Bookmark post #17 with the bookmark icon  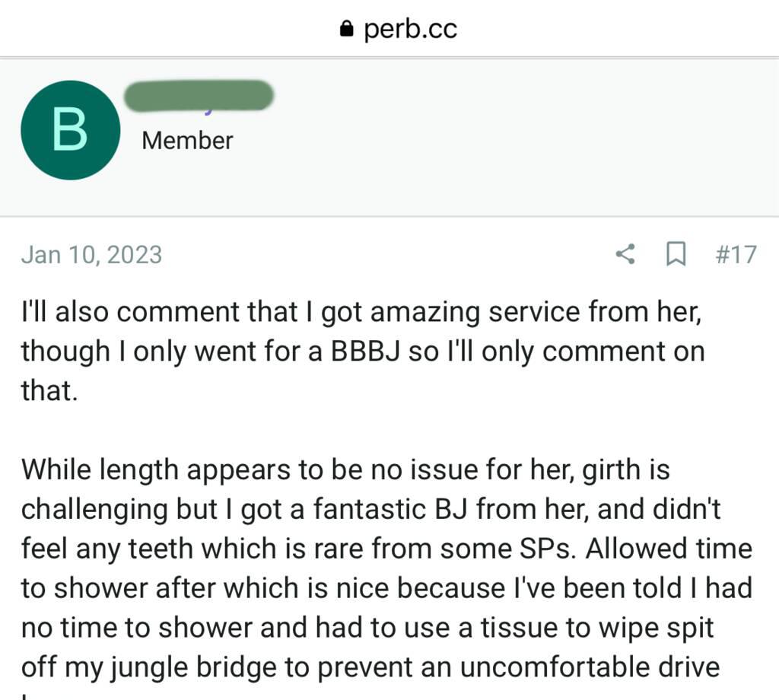(x=675, y=254)
